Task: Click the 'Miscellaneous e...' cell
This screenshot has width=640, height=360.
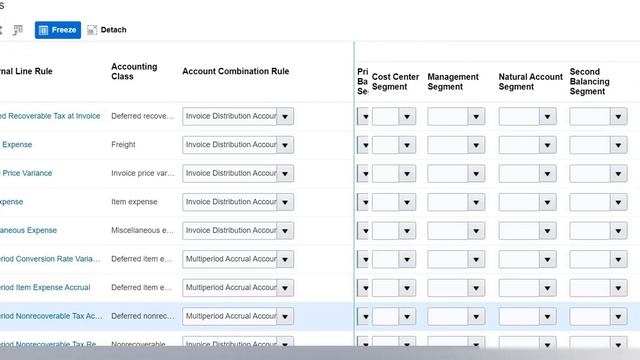Action: click(x=142, y=230)
